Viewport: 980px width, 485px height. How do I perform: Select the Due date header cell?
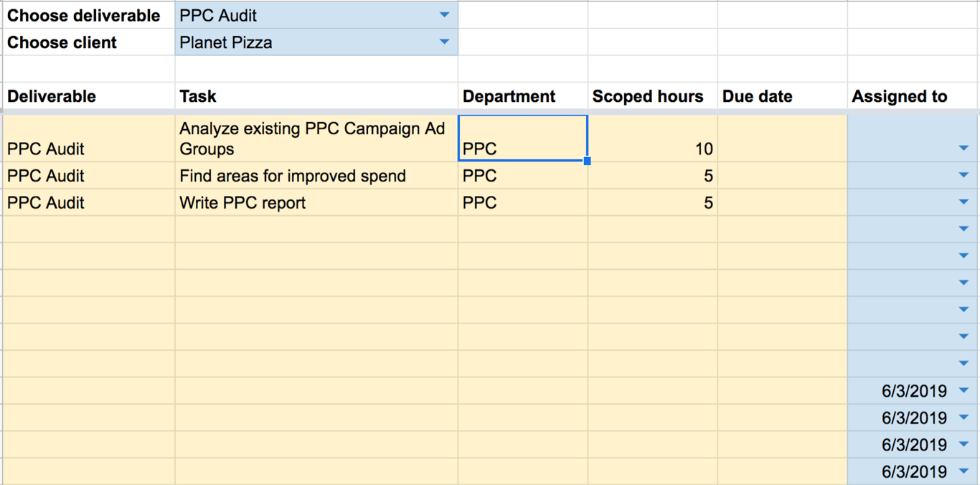pyautogui.click(x=781, y=97)
